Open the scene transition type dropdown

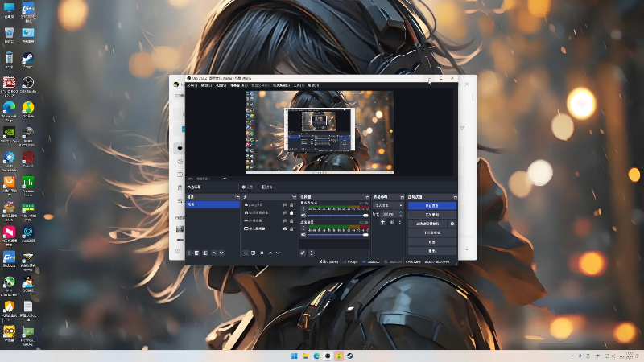388,205
